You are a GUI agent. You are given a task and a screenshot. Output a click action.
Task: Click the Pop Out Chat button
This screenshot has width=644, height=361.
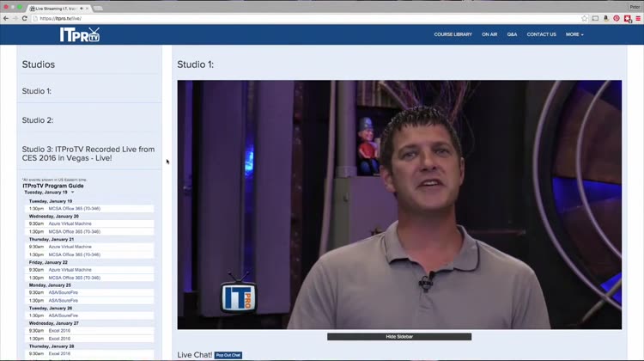228,355
